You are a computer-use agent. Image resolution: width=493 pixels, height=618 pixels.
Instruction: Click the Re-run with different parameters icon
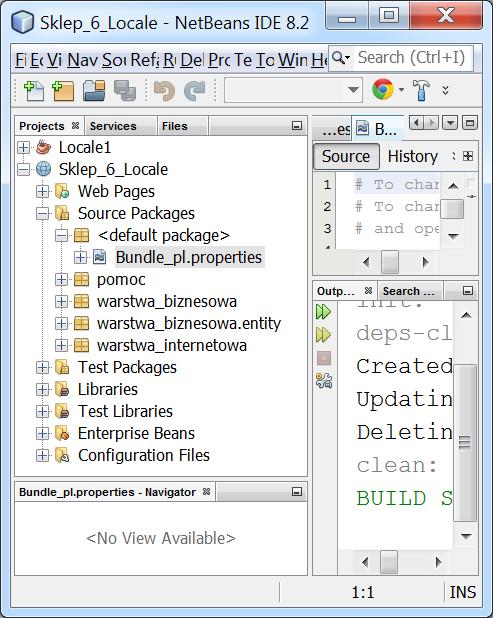click(324, 335)
